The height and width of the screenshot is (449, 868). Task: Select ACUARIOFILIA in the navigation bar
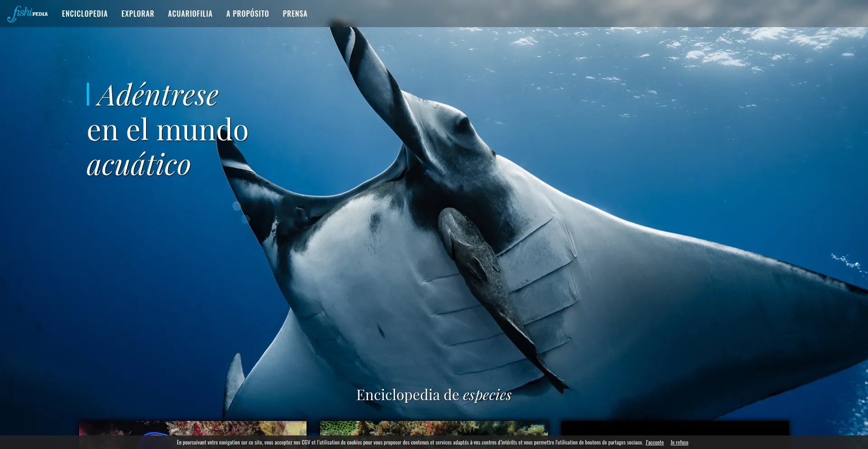(x=190, y=13)
